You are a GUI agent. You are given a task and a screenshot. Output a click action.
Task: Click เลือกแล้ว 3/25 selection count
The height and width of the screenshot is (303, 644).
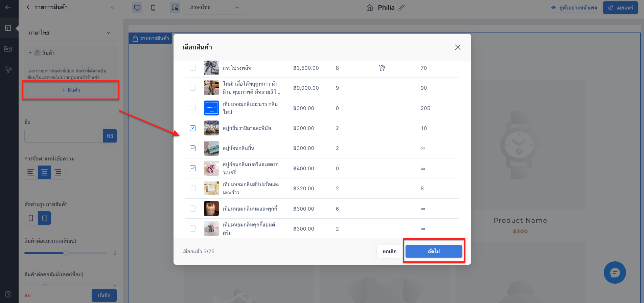tap(199, 251)
